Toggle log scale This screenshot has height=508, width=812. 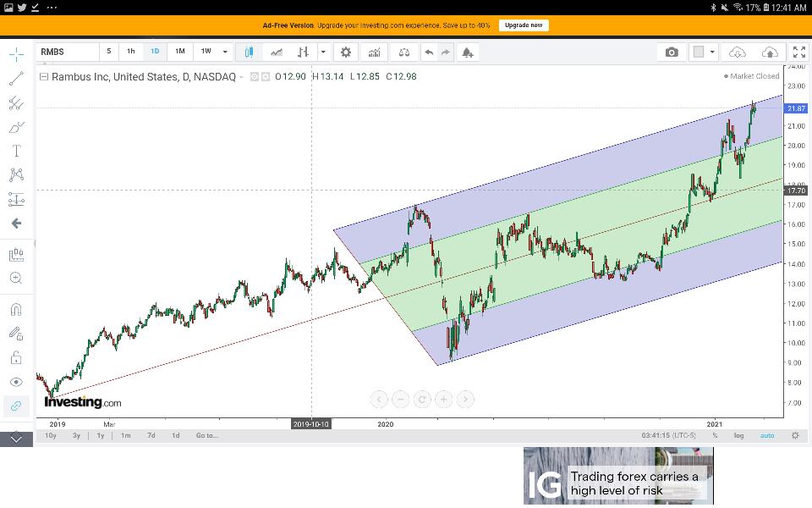click(739, 435)
